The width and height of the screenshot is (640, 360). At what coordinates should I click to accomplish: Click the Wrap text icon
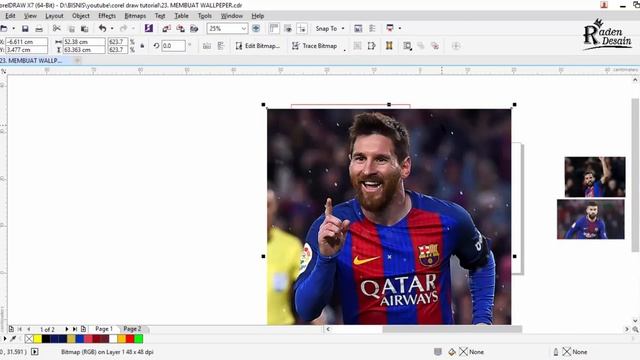(x=407, y=46)
